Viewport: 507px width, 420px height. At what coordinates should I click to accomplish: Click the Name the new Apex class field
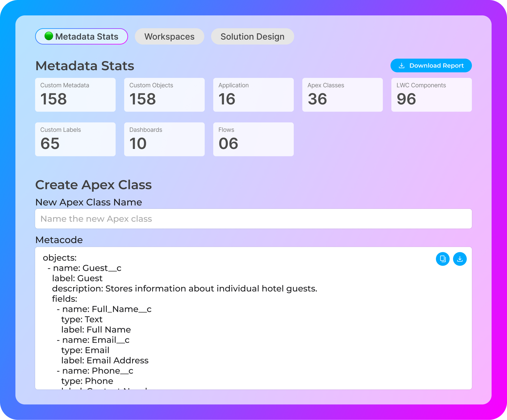point(253,219)
